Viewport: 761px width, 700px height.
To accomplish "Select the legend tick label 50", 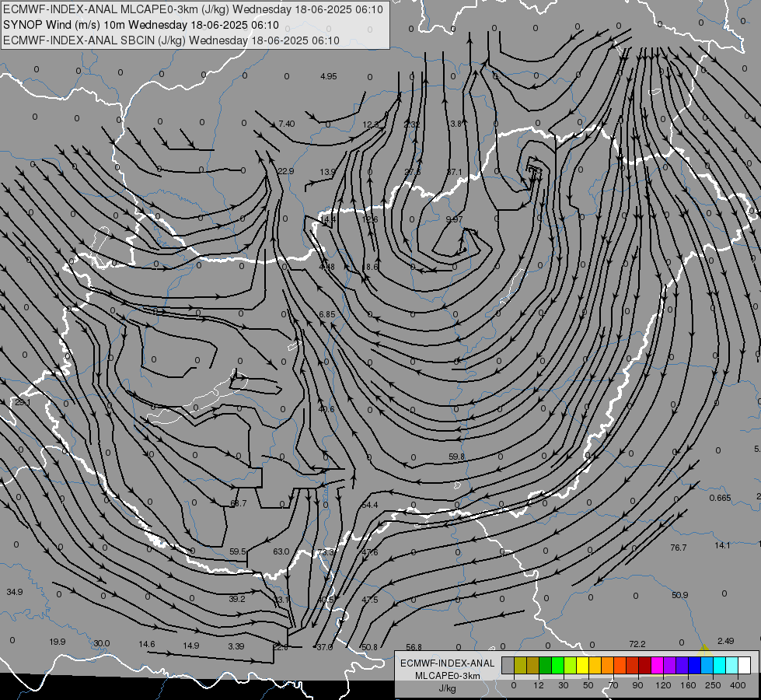I will point(588,685).
